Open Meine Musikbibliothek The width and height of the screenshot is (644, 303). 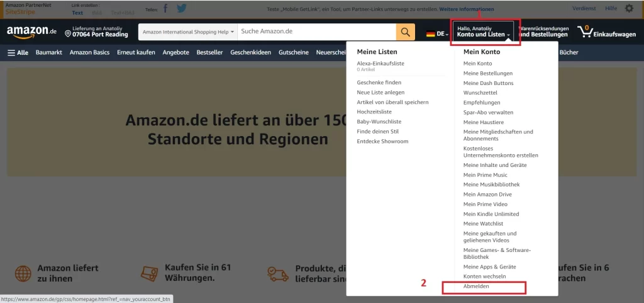pos(491,185)
